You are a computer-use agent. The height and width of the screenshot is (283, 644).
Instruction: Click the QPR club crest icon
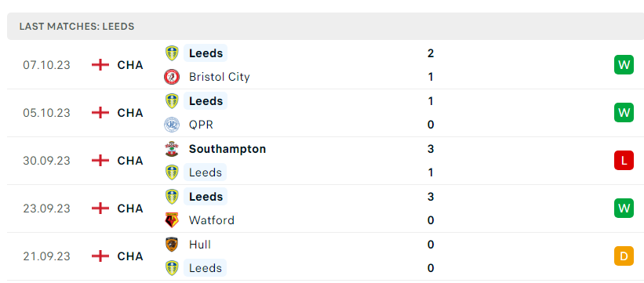click(x=172, y=125)
